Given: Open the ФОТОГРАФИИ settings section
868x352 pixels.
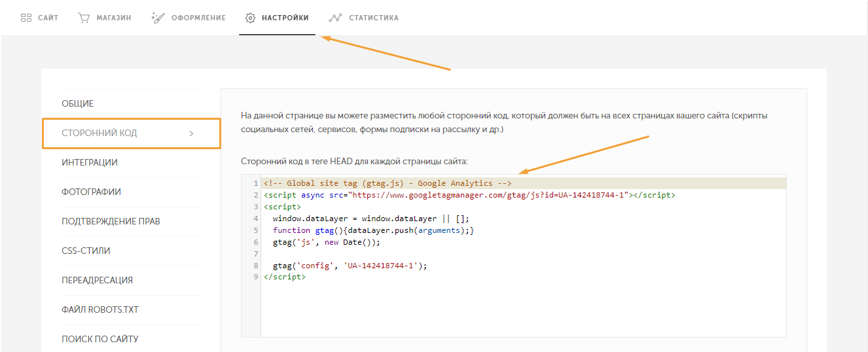Looking at the screenshot, I should point(91,192).
